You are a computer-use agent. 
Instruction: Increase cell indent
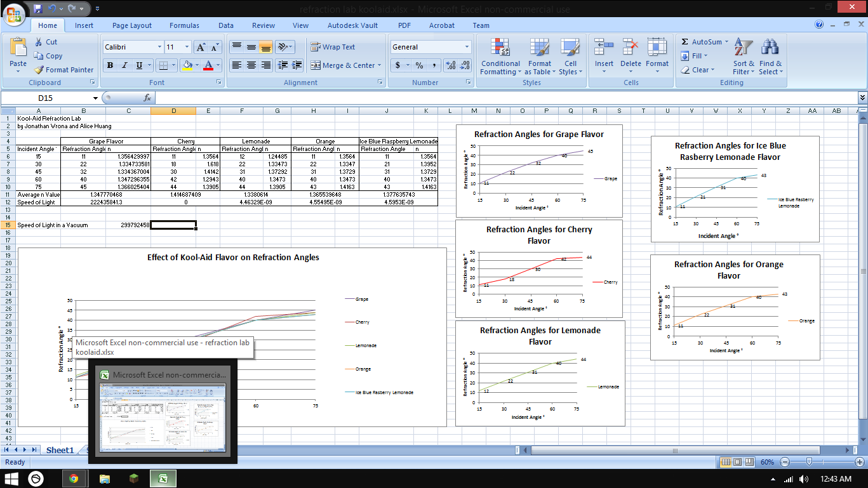click(297, 65)
